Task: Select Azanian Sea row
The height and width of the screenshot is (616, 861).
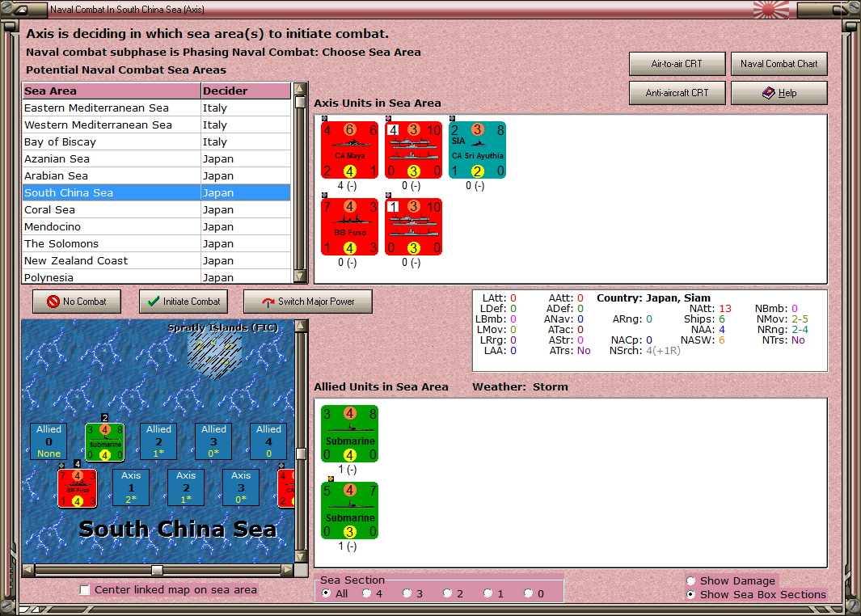Action: point(157,158)
